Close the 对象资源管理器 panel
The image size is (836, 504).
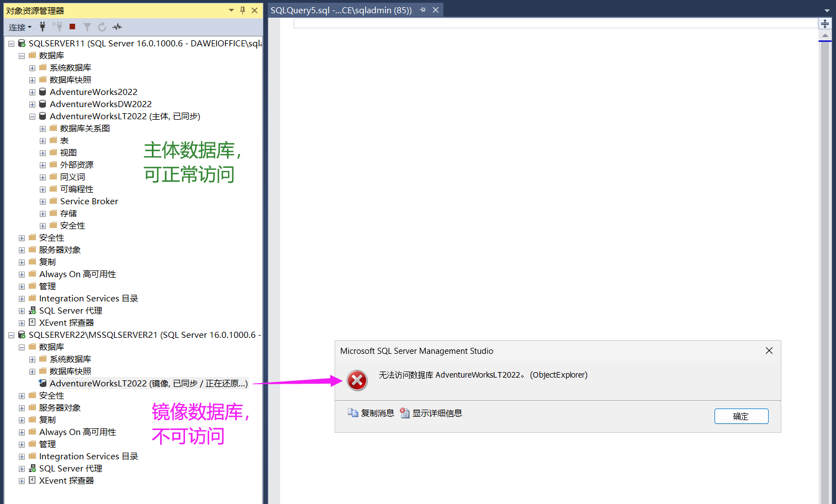click(255, 10)
